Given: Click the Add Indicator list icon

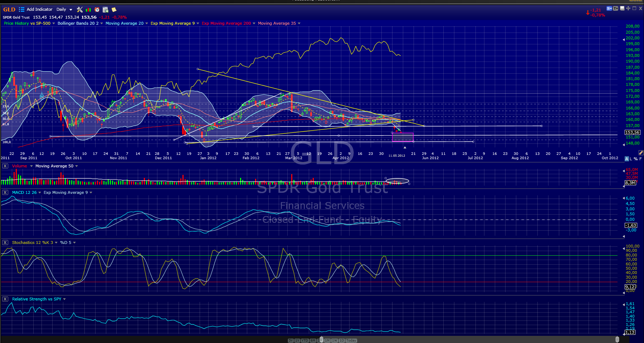Looking at the screenshot, I should (21, 10).
